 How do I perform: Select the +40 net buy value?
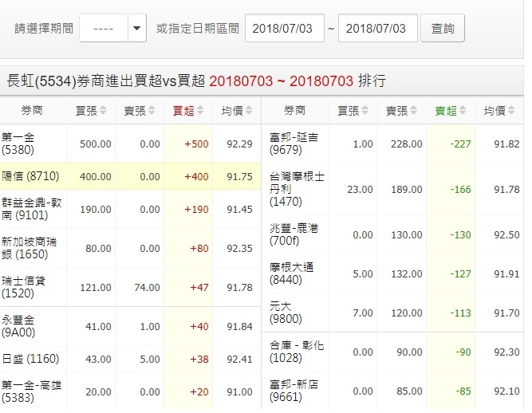click(x=199, y=327)
